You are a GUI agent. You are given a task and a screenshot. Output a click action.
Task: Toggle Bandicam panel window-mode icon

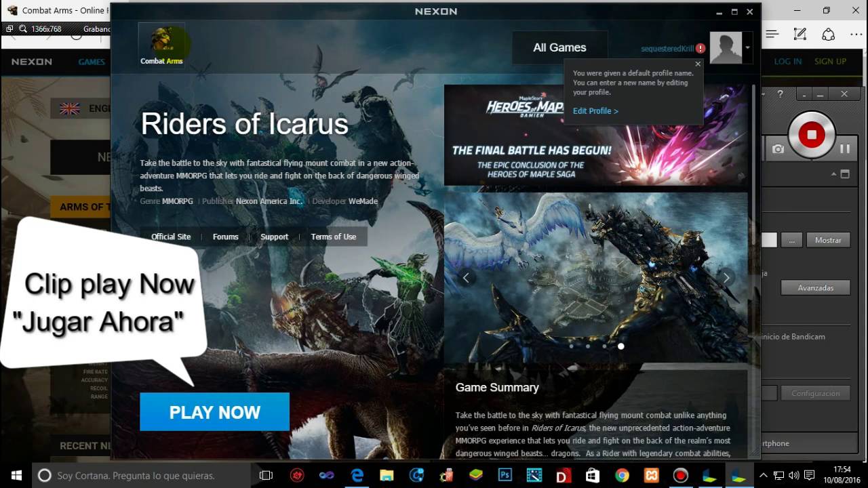click(845, 174)
